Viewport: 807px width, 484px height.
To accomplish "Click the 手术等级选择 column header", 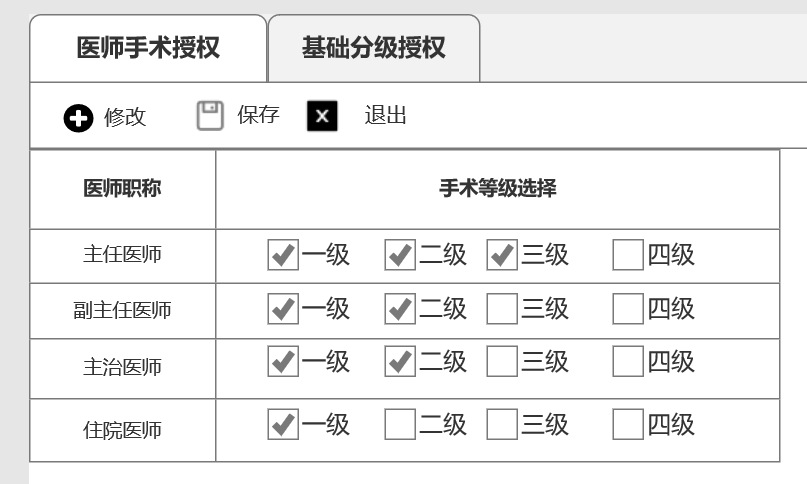I will tap(497, 189).
